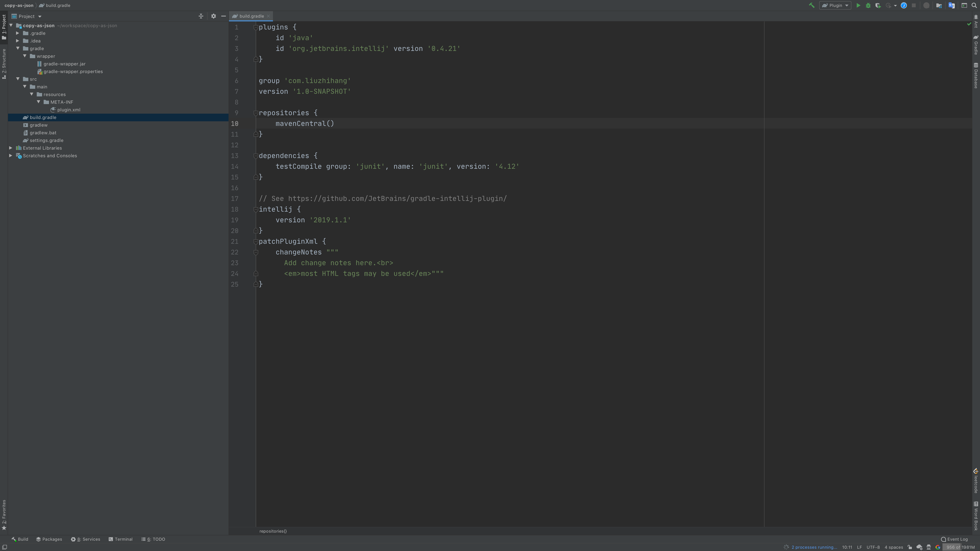Click the 4 spaces indent widget
980x551 pixels.
pyautogui.click(x=894, y=547)
